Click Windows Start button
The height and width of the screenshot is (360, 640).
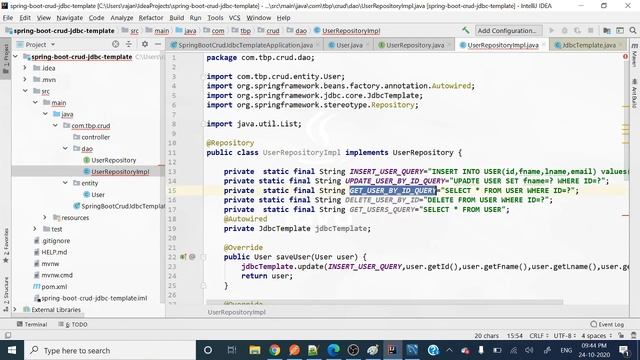point(11,350)
